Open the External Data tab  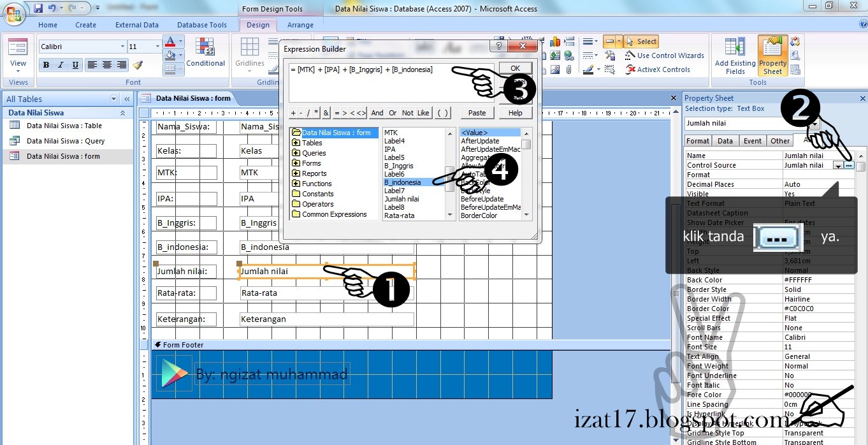coord(136,25)
